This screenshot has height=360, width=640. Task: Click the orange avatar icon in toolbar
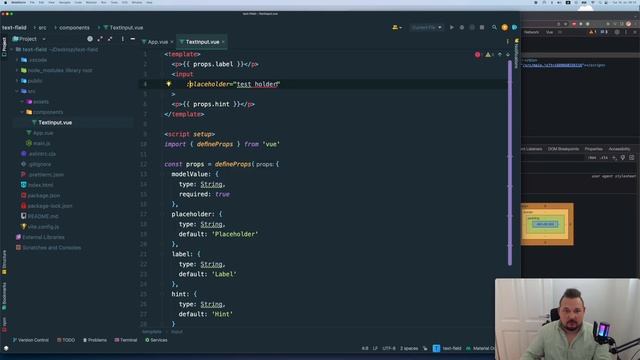[x=505, y=27]
